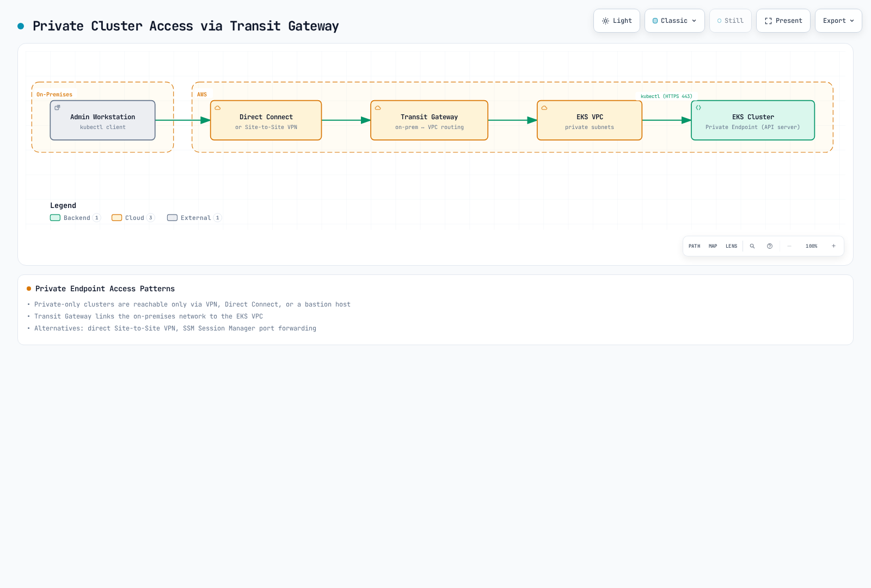Toggle the External legend filter
This screenshot has width=871, height=588.
pos(194,218)
